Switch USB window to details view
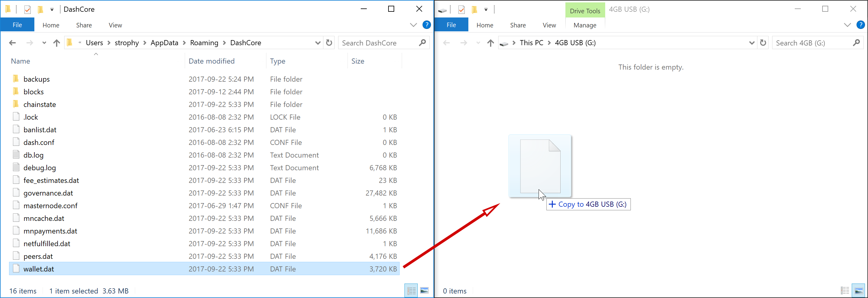Image resolution: width=868 pixels, height=298 pixels. pos(845,290)
